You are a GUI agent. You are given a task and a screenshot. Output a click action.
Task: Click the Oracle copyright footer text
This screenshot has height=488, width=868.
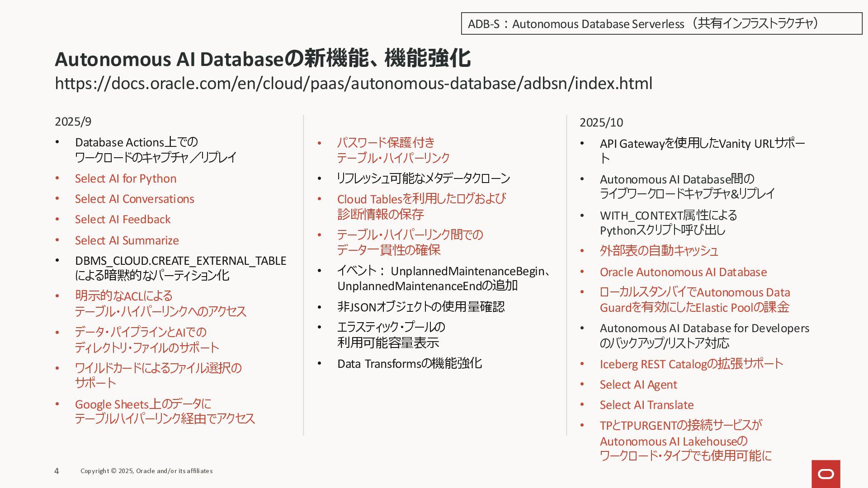[x=146, y=471]
